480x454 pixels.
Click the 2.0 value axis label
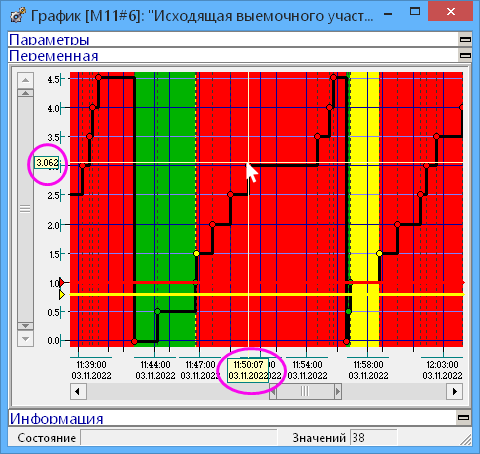(x=53, y=226)
